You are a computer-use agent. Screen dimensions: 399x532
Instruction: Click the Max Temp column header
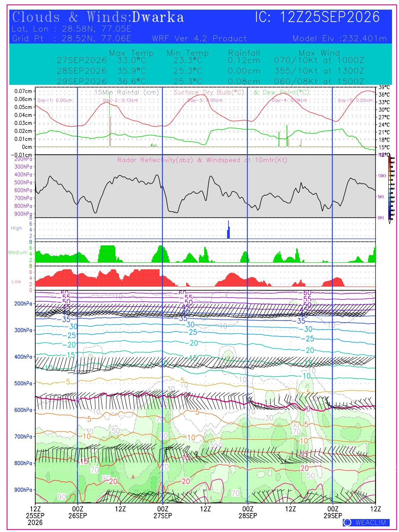(131, 53)
